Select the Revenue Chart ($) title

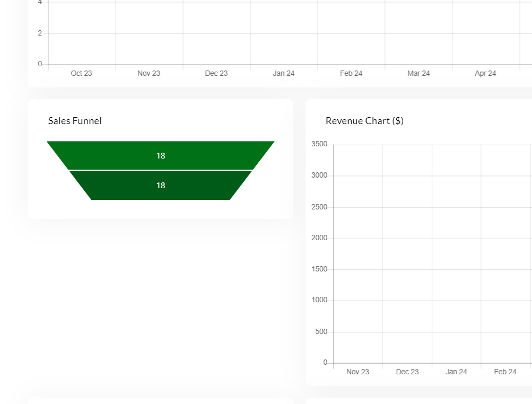(364, 121)
